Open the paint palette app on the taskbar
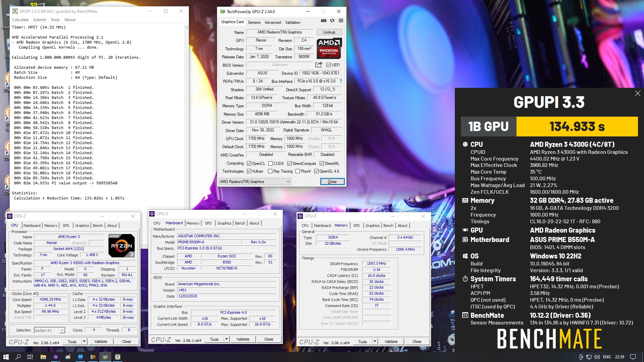This screenshot has width=644, height=362. (68, 357)
